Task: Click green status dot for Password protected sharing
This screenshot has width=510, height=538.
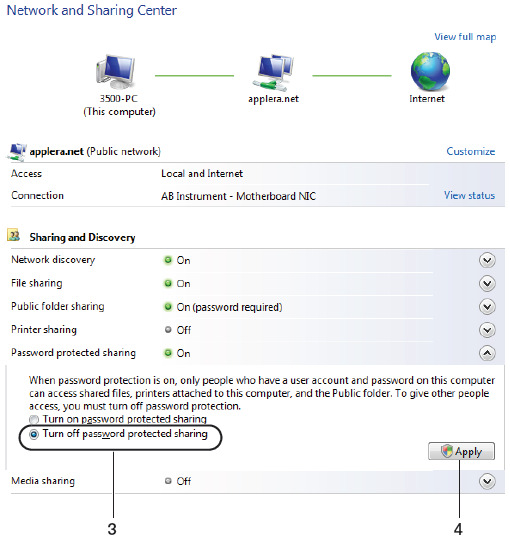Action: 168,353
